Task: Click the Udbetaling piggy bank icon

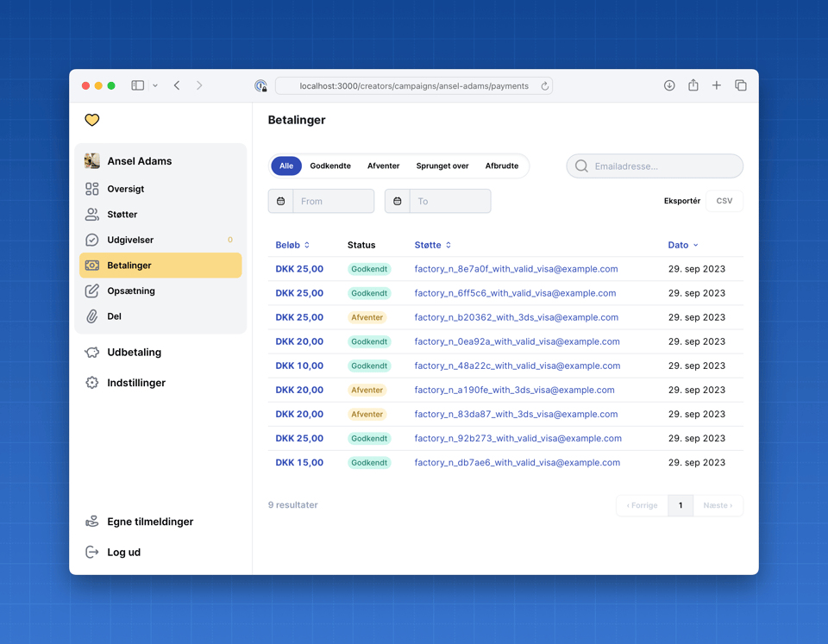Action: [92, 352]
